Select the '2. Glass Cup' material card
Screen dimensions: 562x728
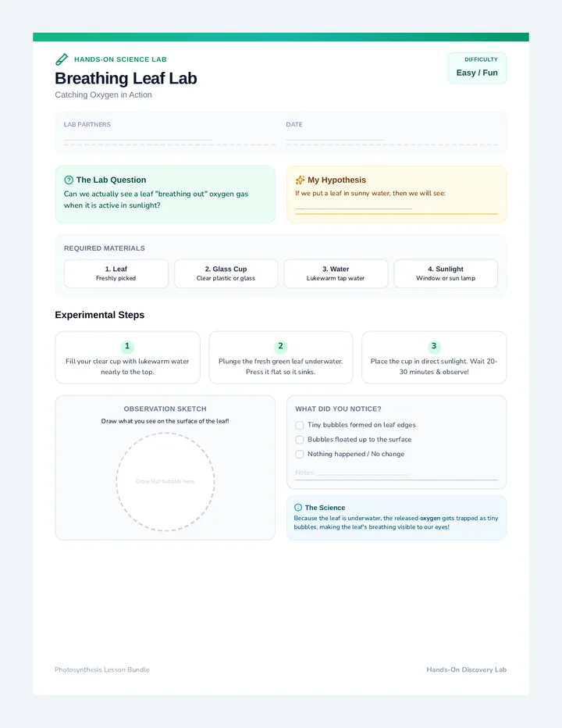pos(226,273)
